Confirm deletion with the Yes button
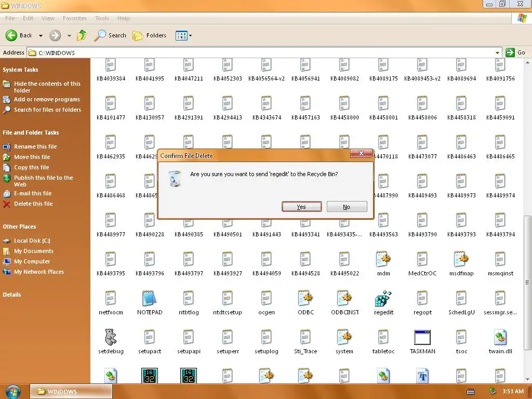Viewport: 532px width, 399px height. tap(301, 207)
